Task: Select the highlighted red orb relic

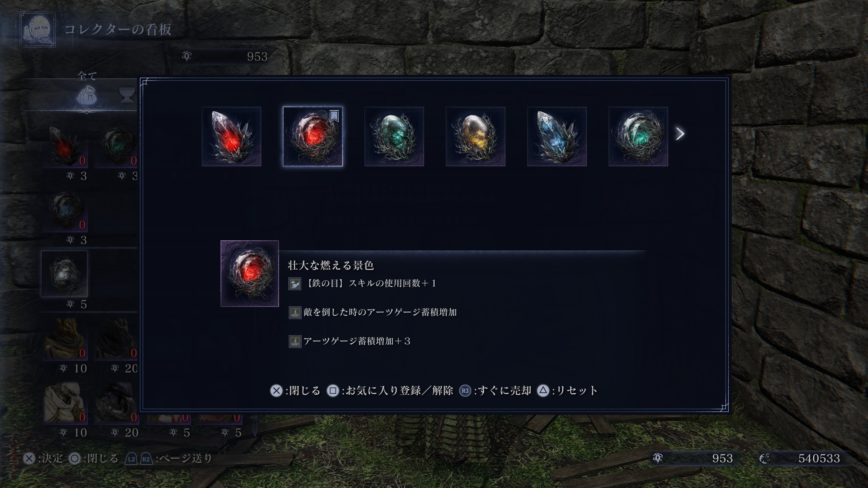Action: (x=313, y=136)
